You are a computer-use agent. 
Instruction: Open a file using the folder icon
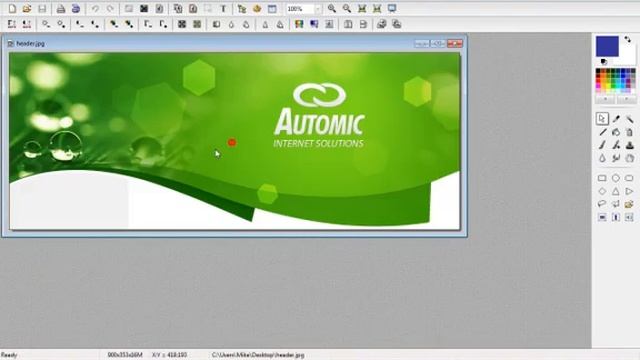coord(27,9)
